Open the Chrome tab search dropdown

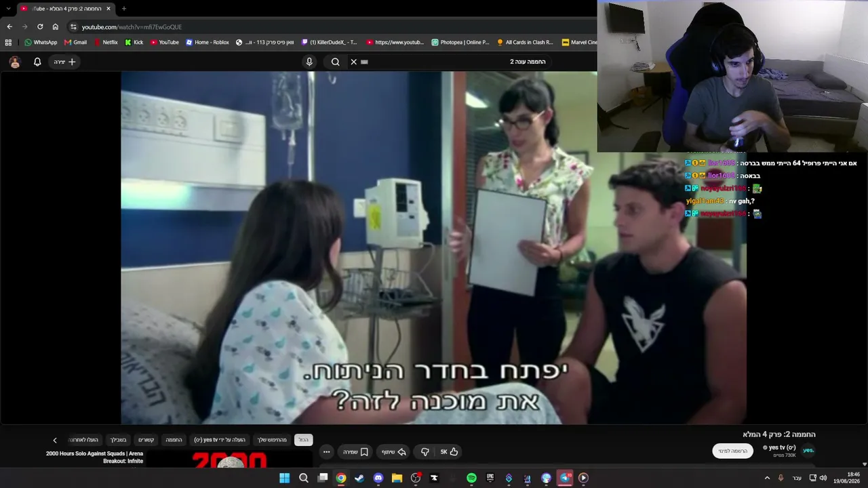8,8
